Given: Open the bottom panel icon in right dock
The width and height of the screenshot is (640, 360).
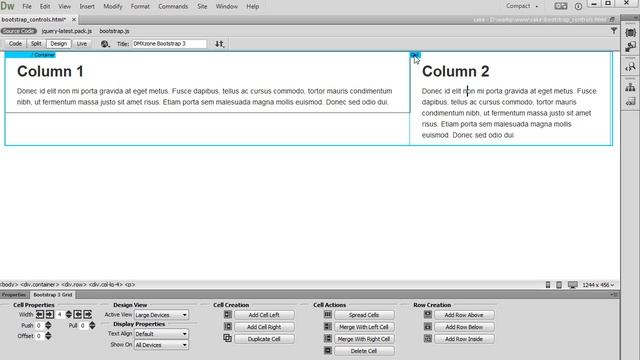Looking at the screenshot, I should pos(630,101).
